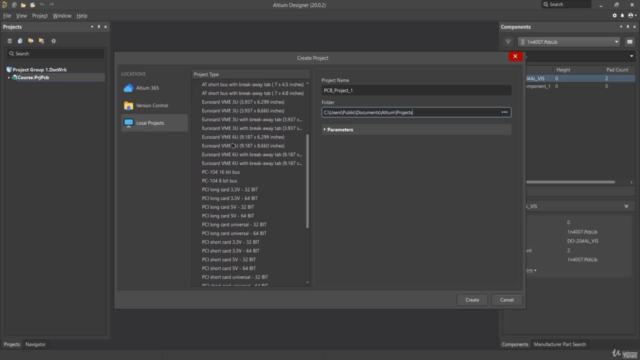Viewport: 640px width, 360px height.
Task: Expand the 'more' link in component details
Action: coord(531,270)
